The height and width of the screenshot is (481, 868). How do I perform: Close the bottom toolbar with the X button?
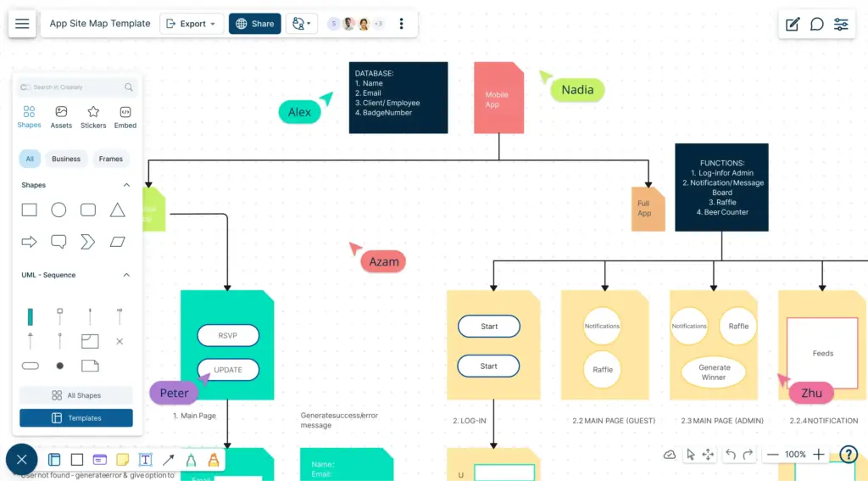click(x=21, y=460)
